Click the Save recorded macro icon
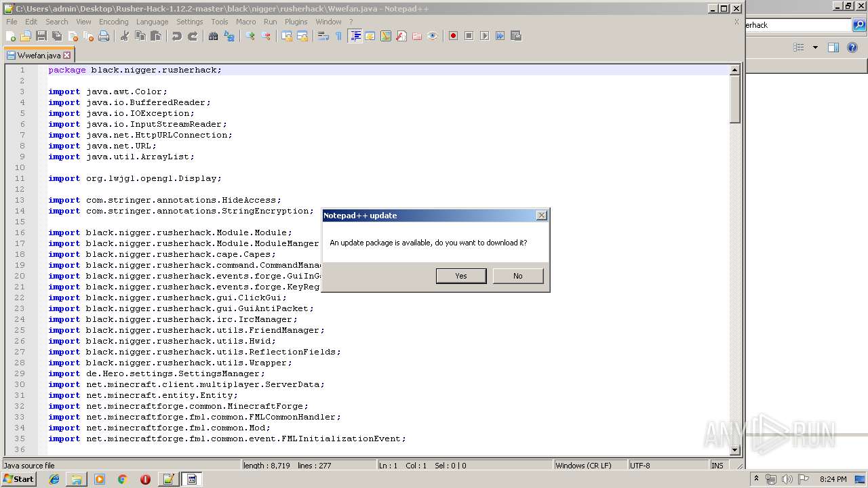Image resolution: width=868 pixels, height=488 pixels. point(515,36)
